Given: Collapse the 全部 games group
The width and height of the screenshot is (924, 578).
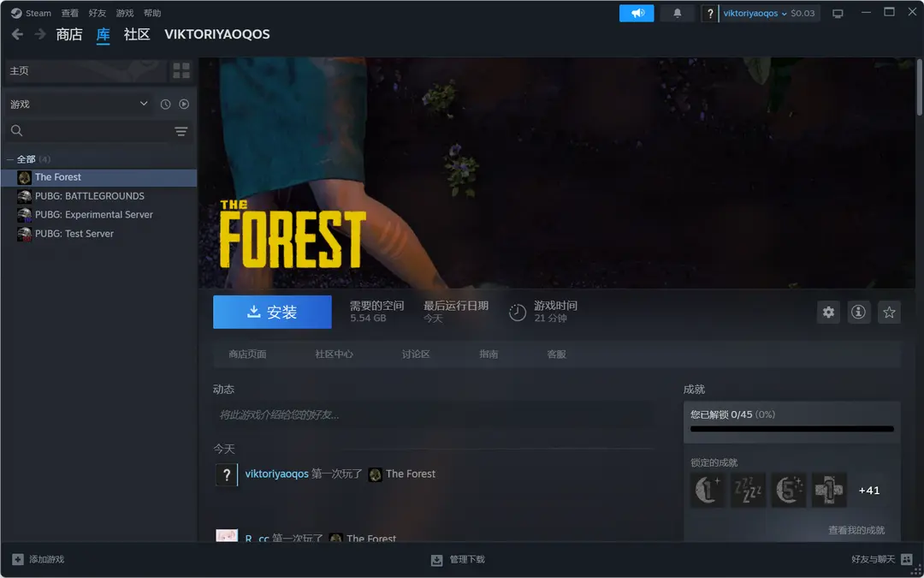Looking at the screenshot, I should tap(10, 159).
